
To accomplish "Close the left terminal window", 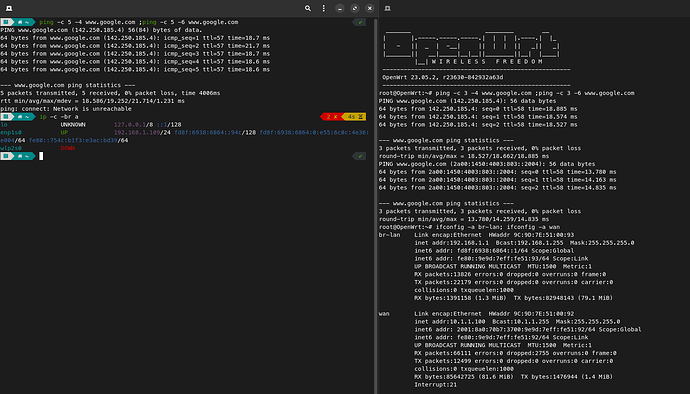I will pyautogui.click(x=370, y=8).
